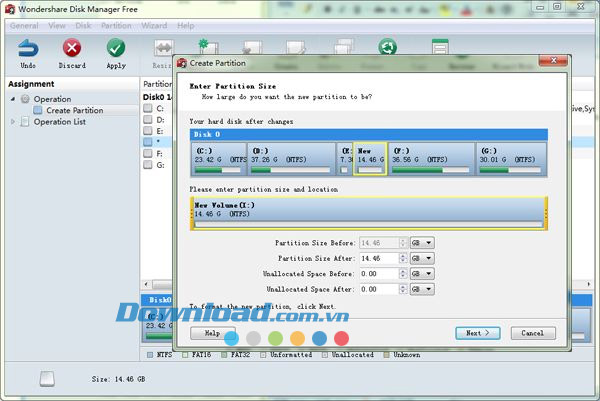The image size is (600, 401).
Task: Tick the E: partition checkbox
Action: pos(148,130)
